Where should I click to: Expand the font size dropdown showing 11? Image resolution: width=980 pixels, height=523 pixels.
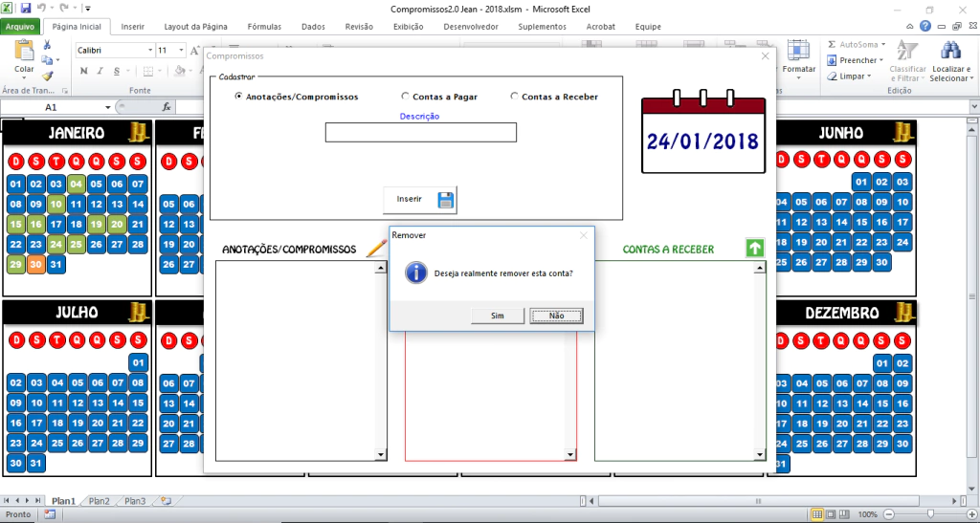(182, 50)
